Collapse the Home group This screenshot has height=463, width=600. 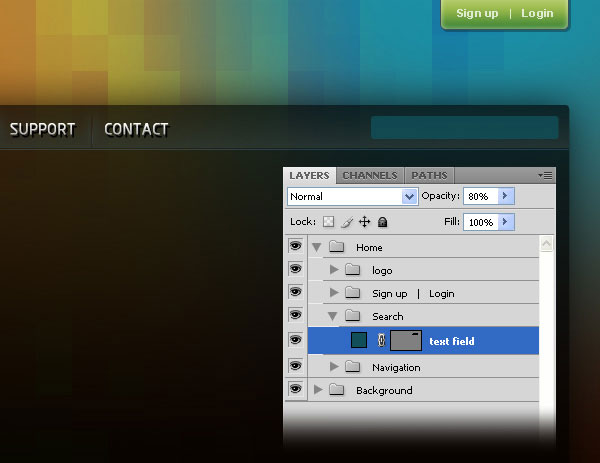click(316, 248)
